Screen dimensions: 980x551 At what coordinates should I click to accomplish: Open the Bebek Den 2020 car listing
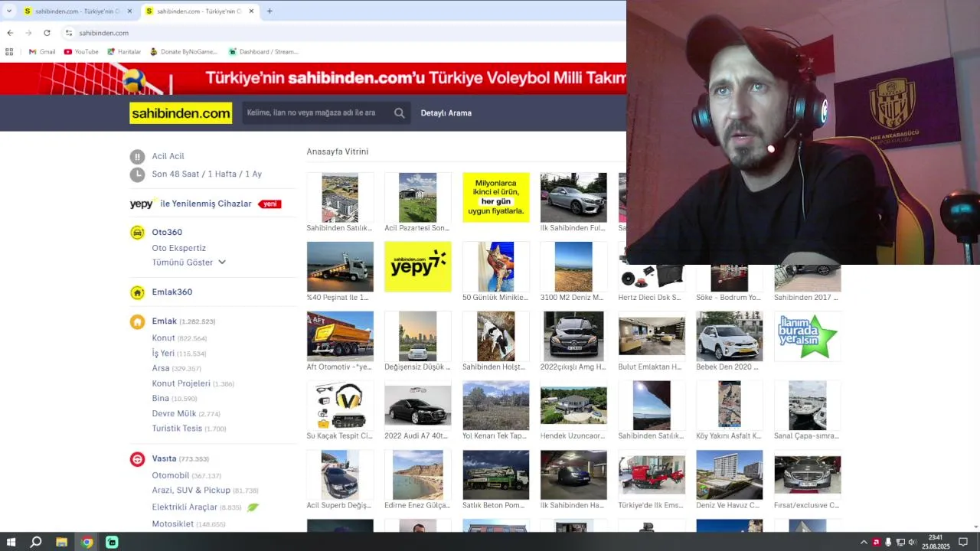(x=730, y=336)
